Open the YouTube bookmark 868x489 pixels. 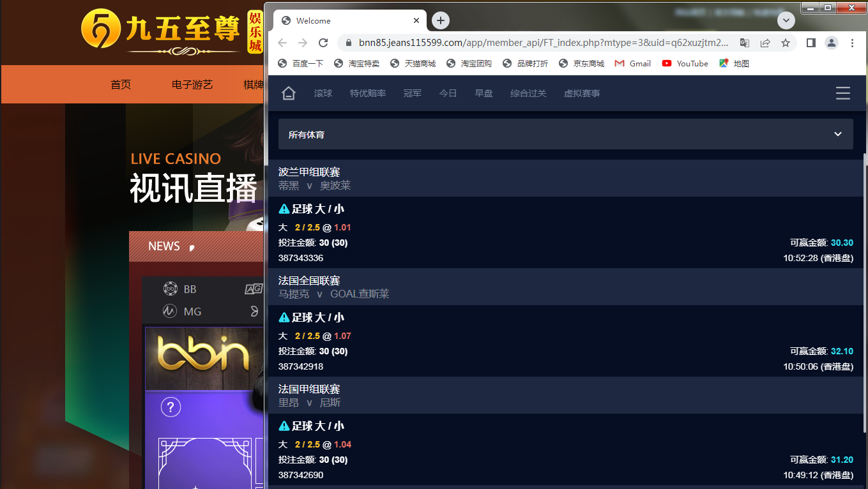click(x=685, y=63)
